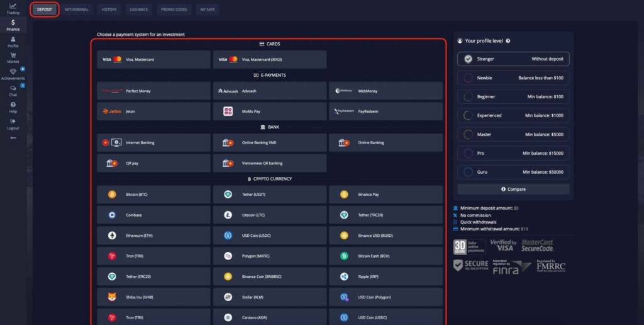The width and height of the screenshot is (644, 325).
Task: Open the Market cart icon
Action: (13, 55)
